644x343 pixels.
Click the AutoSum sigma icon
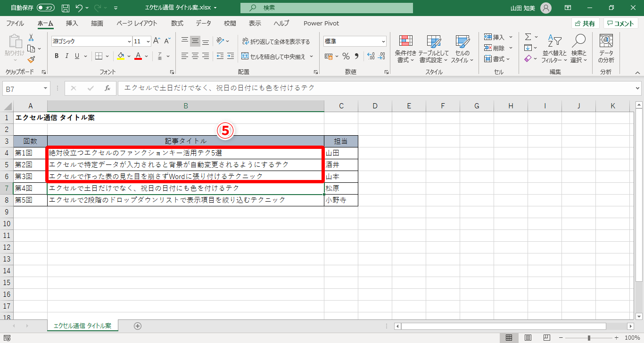click(x=528, y=37)
